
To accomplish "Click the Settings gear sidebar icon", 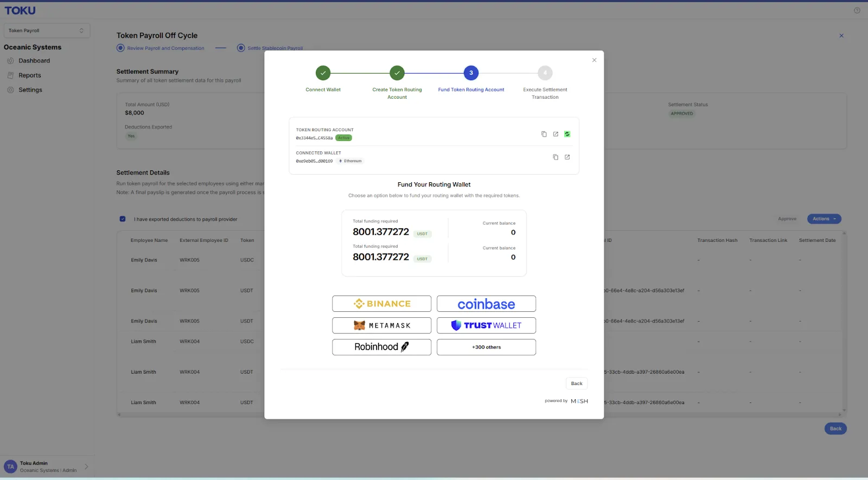I will pyautogui.click(x=10, y=90).
